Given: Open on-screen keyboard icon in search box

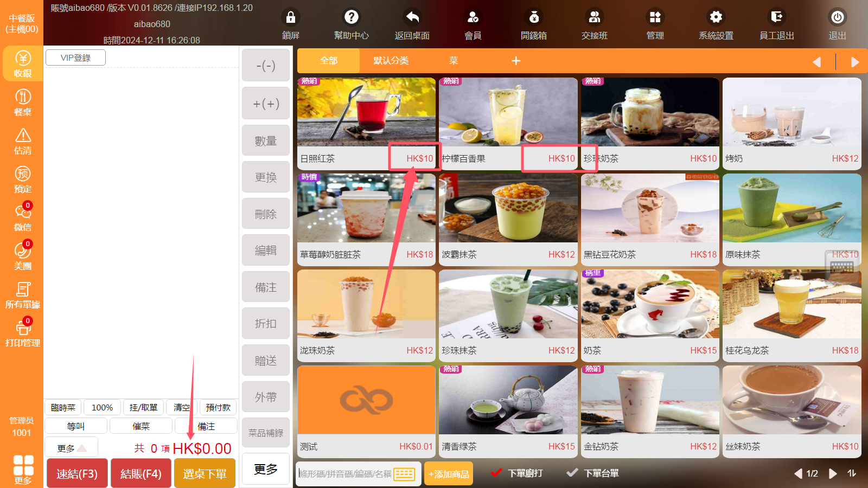Looking at the screenshot, I should pos(404,474).
